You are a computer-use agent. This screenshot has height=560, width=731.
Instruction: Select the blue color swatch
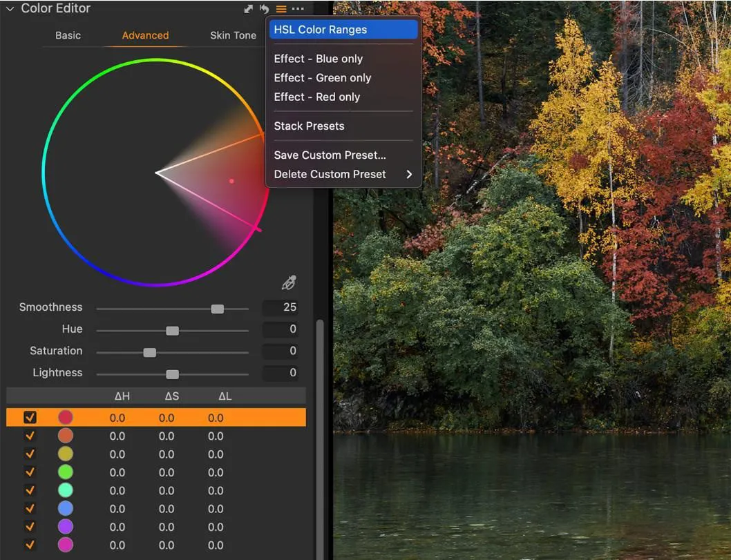(x=66, y=508)
